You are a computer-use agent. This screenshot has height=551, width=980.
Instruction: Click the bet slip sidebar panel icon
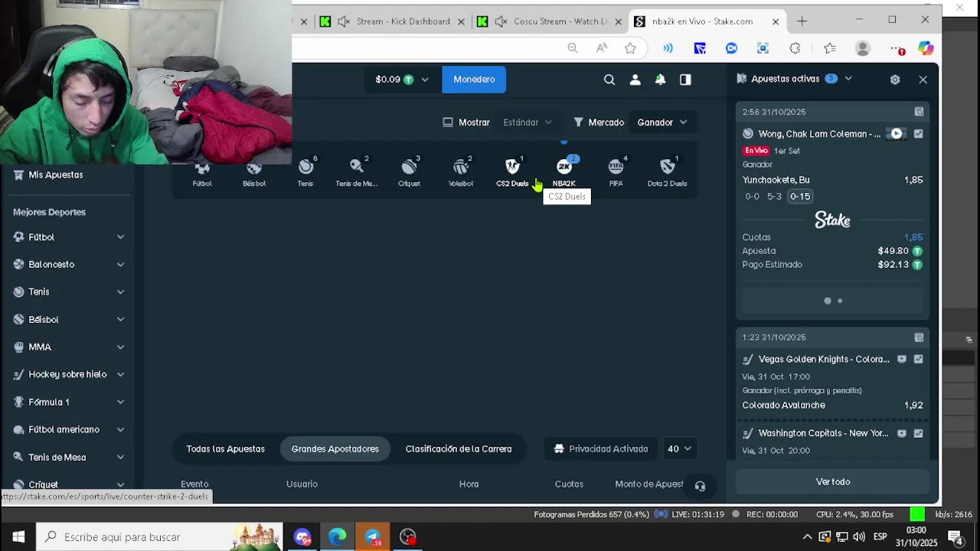[685, 79]
